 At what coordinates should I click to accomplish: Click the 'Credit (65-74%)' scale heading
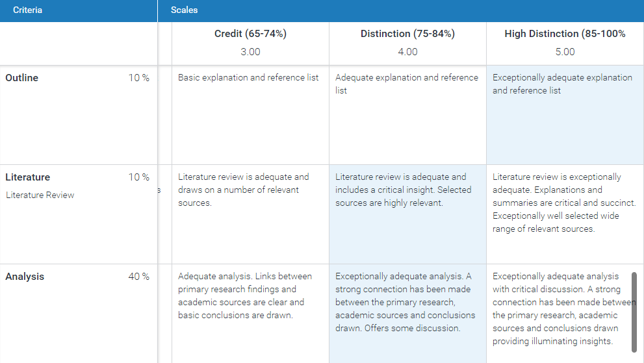pos(251,34)
